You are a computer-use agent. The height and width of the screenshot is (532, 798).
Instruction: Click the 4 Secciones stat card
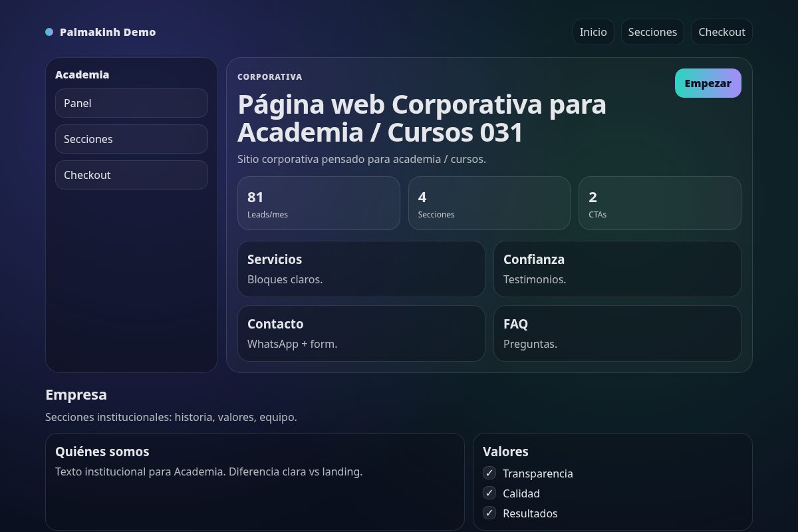489,203
